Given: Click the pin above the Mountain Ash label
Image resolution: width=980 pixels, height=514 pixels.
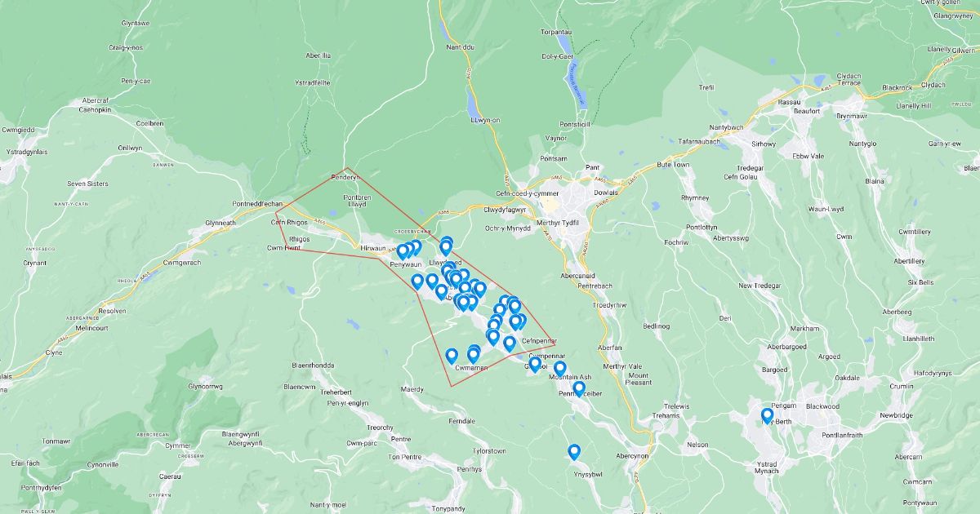Looking at the screenshot, I should (559, 369).
